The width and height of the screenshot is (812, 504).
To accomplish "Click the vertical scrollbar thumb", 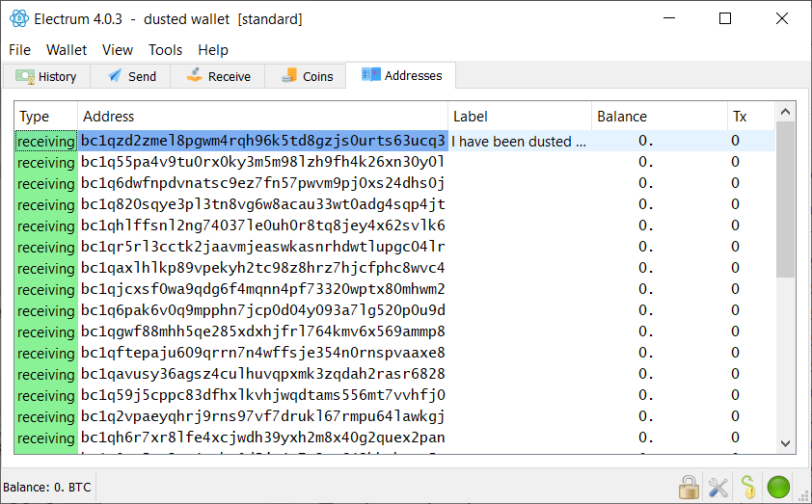I will coord(785,199).
